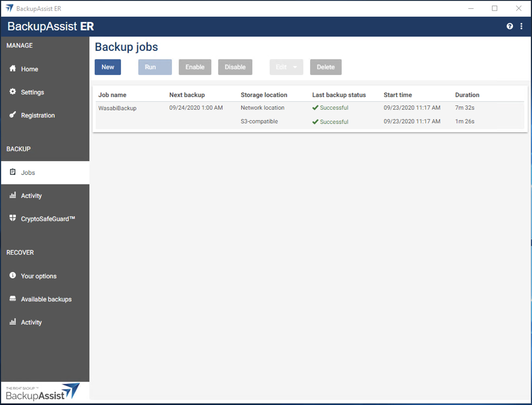Open Registration in the sidebar
This screenshot has width=532, height=405.
click(x=45, y=115)
